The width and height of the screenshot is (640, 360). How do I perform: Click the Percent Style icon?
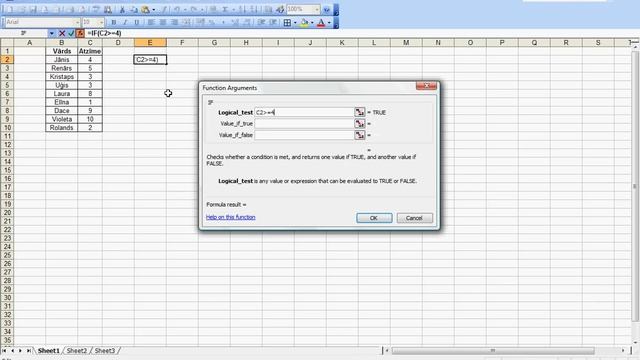tap(212, 22)
